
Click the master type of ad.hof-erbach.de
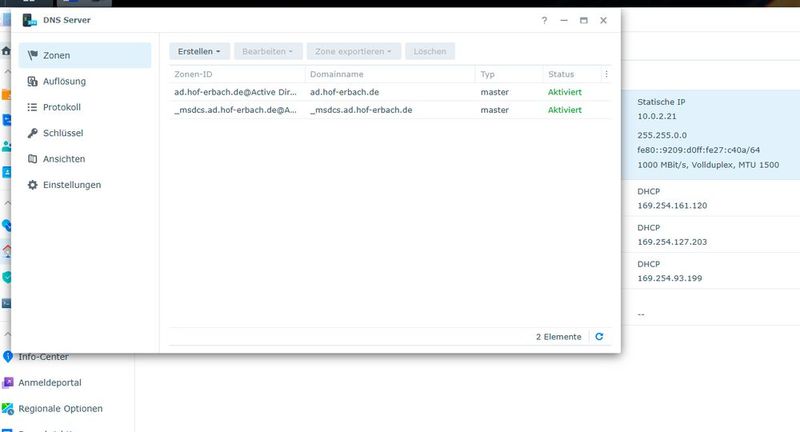pos(494,92)
